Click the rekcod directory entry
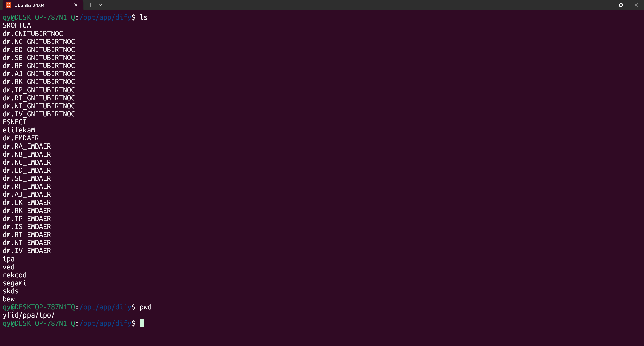The width and height of the screenshot is (644, 346). (x=15, y=275)
